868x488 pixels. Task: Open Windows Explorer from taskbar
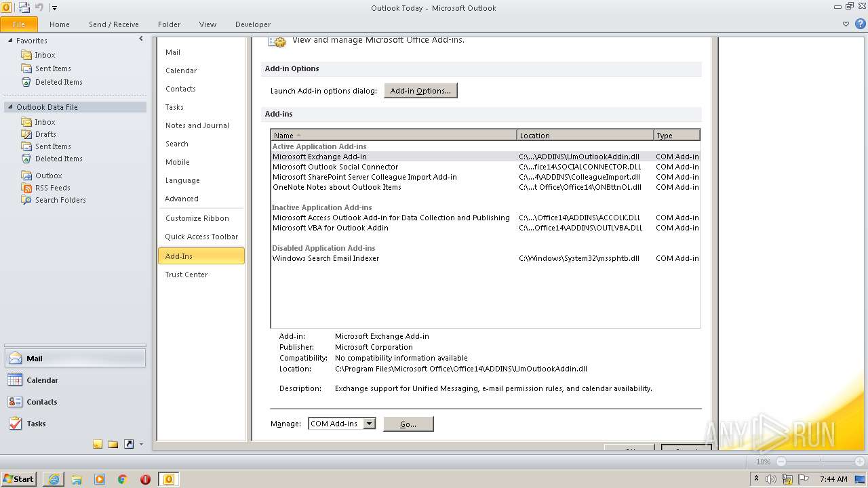pos(77,479)
